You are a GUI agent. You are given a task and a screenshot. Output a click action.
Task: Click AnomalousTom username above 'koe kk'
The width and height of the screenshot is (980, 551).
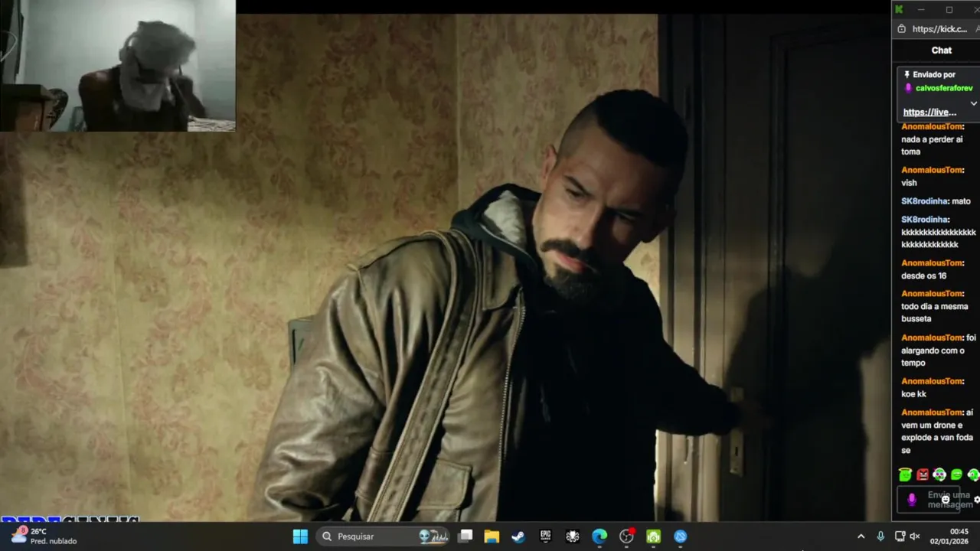click(x=932, y=381)
